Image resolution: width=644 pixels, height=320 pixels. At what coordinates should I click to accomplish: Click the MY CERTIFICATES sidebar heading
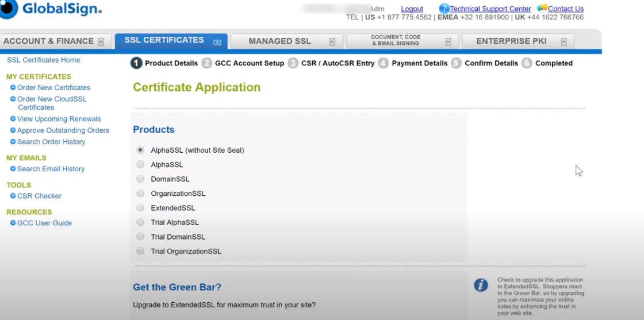click(x=39, y=77)
